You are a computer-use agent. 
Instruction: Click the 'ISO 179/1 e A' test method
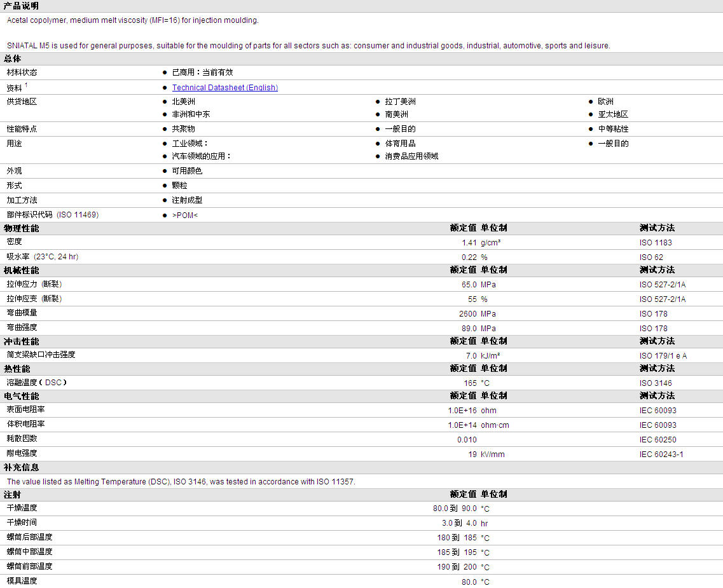tap(663, 356)
